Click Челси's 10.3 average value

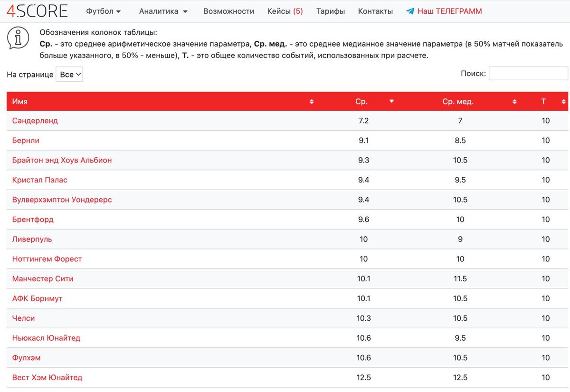point(363,318)
